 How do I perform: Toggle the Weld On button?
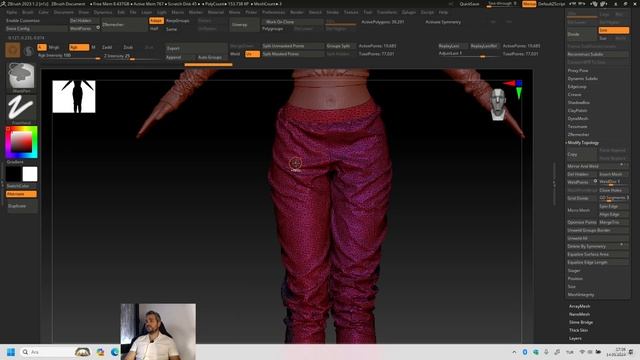(252, 54)
